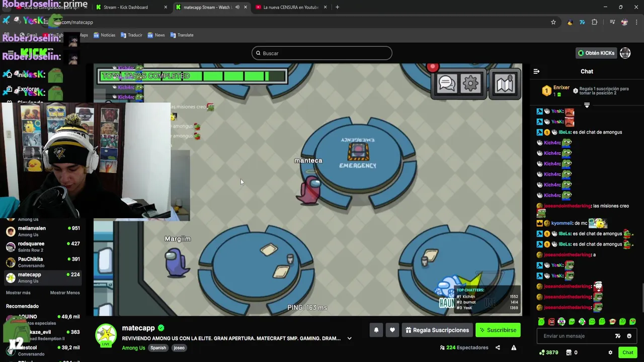Screen dimensions: 644x362
Task: Click the Regala Suscripciones button
Action: [x=437, y=330]
